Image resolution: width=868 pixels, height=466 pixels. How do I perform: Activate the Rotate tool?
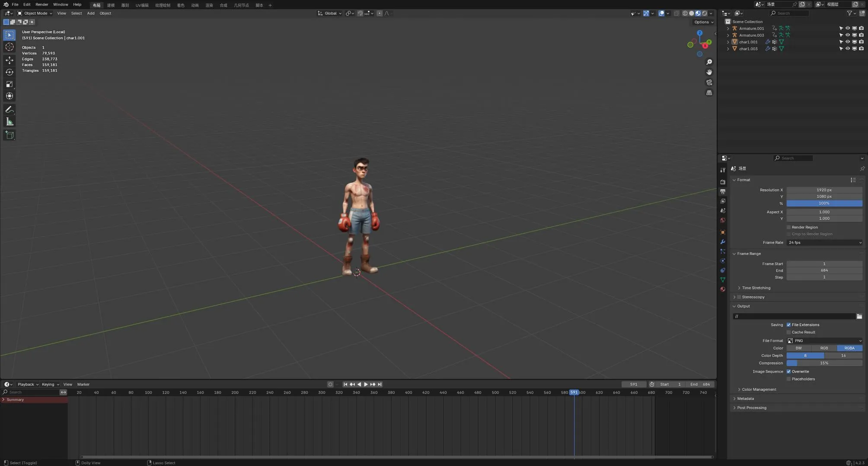click(x=10, y=72)
